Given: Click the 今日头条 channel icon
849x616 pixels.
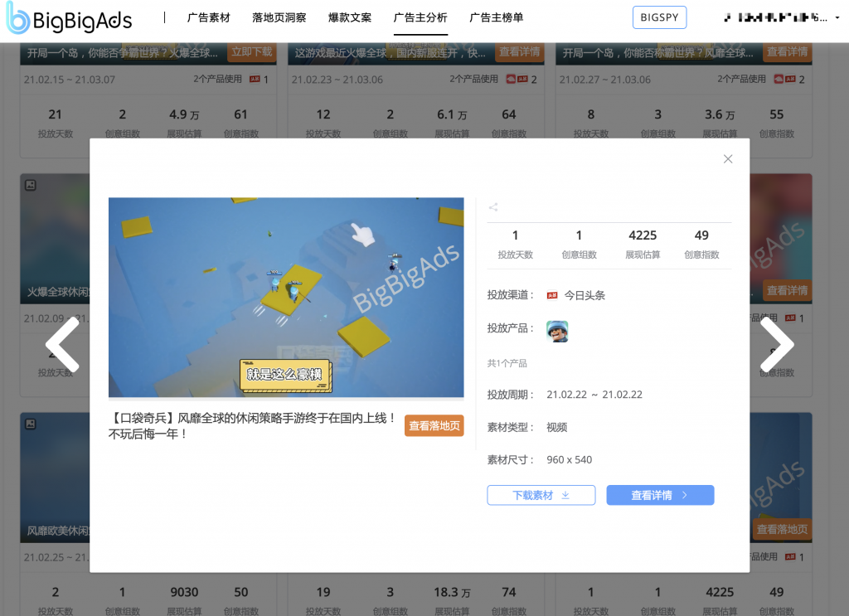Looking at the screenshot, I should [x=551, y=295].
